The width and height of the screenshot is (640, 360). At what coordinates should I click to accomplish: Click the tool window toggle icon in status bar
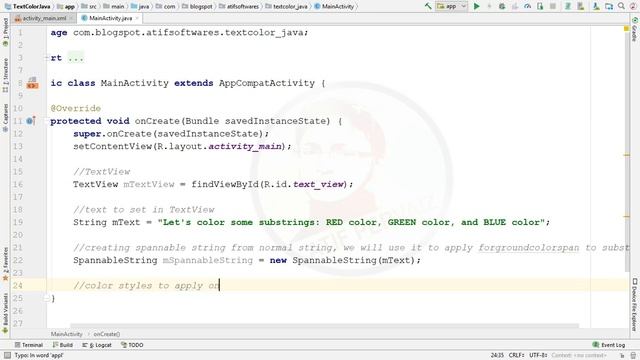click(x=7, y=356)
